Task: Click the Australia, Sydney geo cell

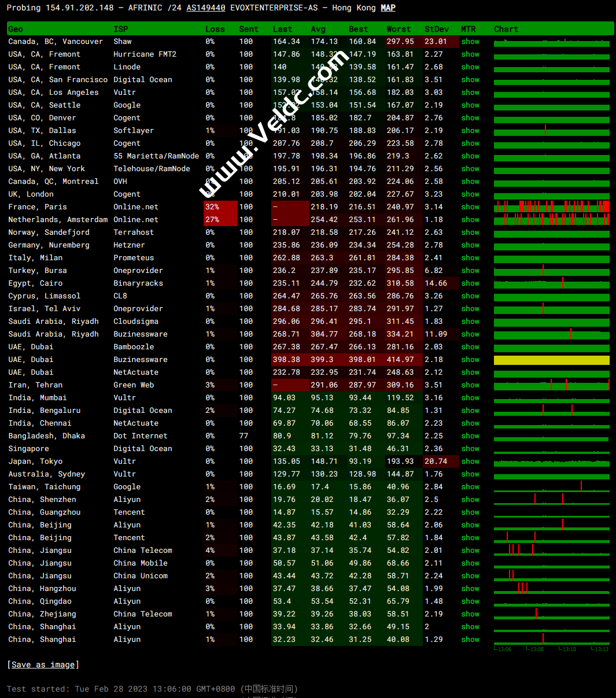Action: tap(46, 474)
